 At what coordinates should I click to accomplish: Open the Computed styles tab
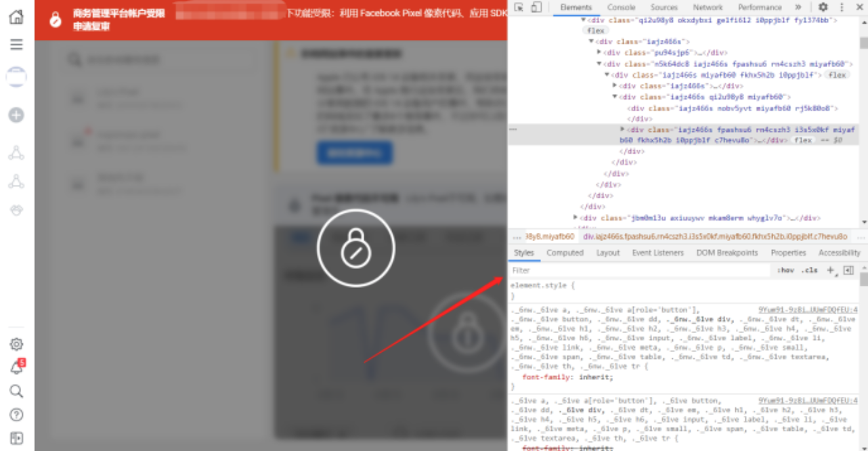pos(565,253)
